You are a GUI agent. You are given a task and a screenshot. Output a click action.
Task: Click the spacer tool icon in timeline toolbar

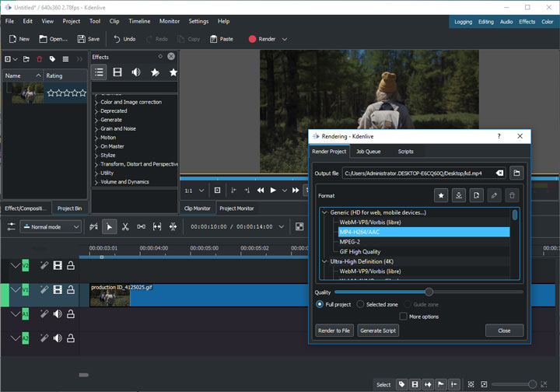point(141,226)
